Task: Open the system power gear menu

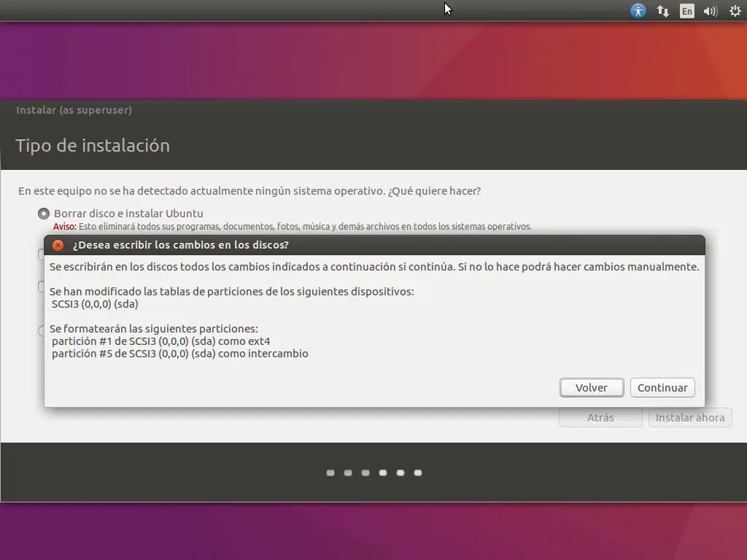Action: coord(735,11)
